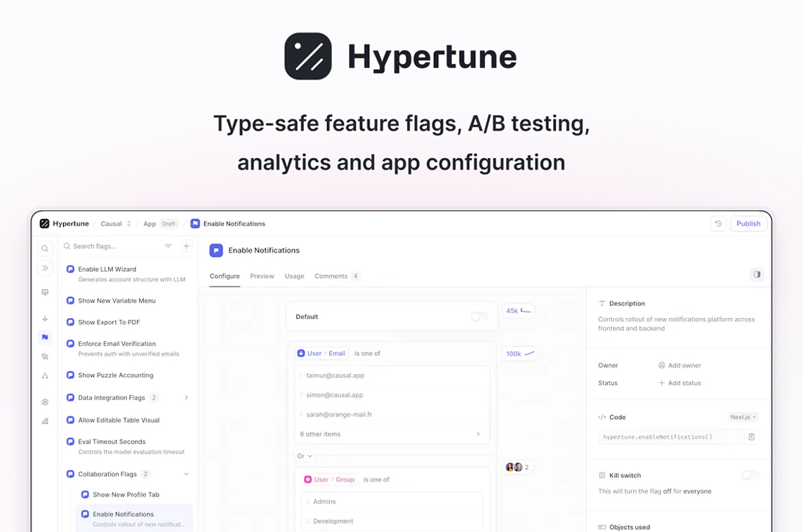Toggle the right side panel icon
The width and height of the screenshot is (803, 532).
point(757,274)
